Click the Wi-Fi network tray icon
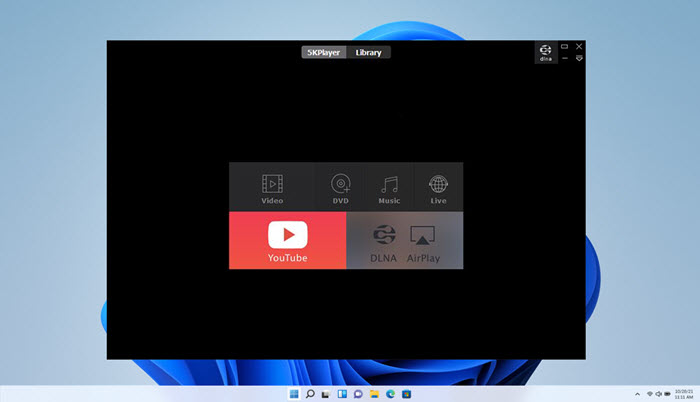This screenshot has height=402, width=700. (650, 394)
